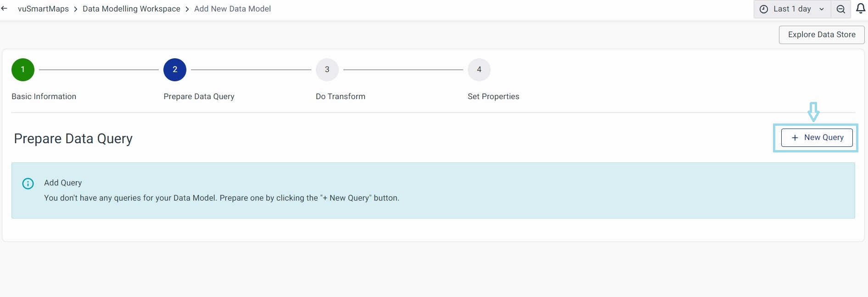The image size is (868, 297).
Task: Select the step 4 circle
Action: (479, 70)
